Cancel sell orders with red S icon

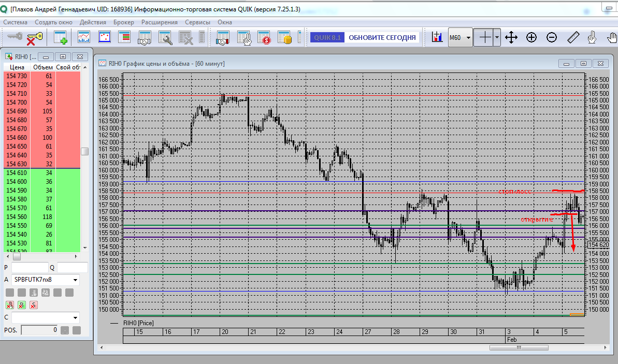point(34,305)
